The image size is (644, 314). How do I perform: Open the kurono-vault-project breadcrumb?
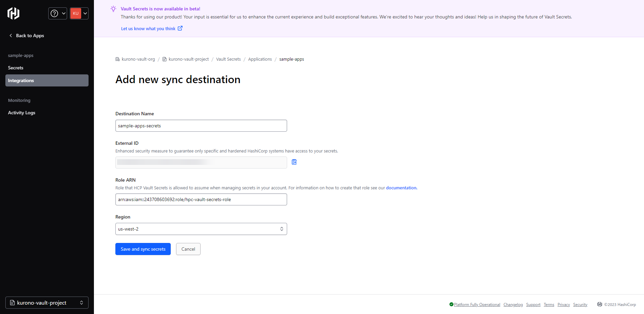(189, 59)
